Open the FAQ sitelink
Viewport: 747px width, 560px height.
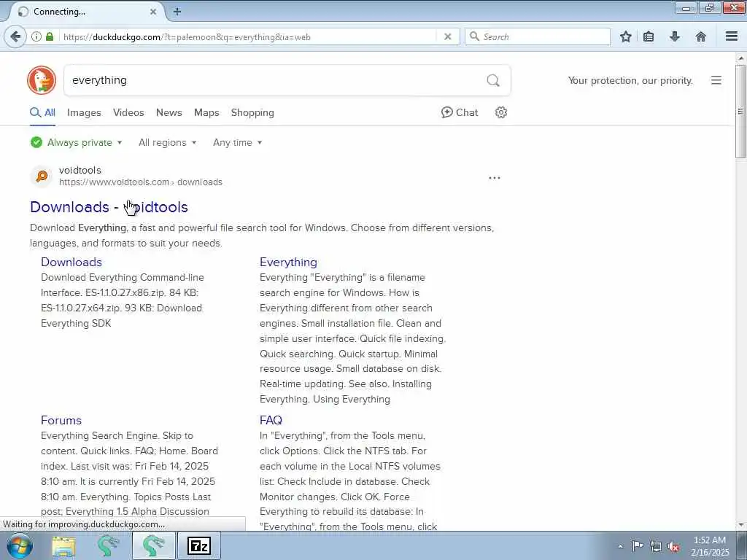[x=271, y=420]
